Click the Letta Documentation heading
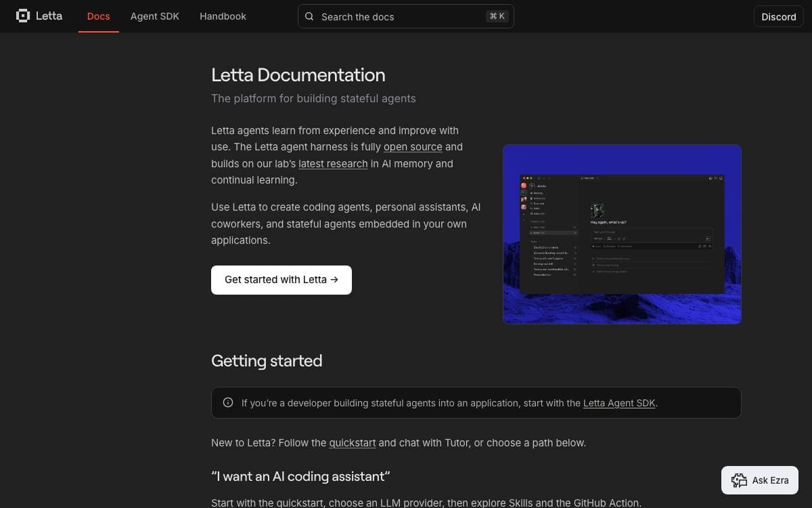The width and height of the screenshot is (812, 508). pyautogui.click(x=298, y=75)
